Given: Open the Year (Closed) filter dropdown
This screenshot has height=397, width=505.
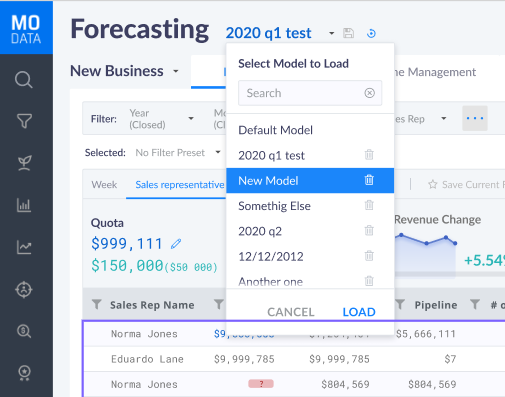Looking at the screenshot, I should (x=191, y=118).
